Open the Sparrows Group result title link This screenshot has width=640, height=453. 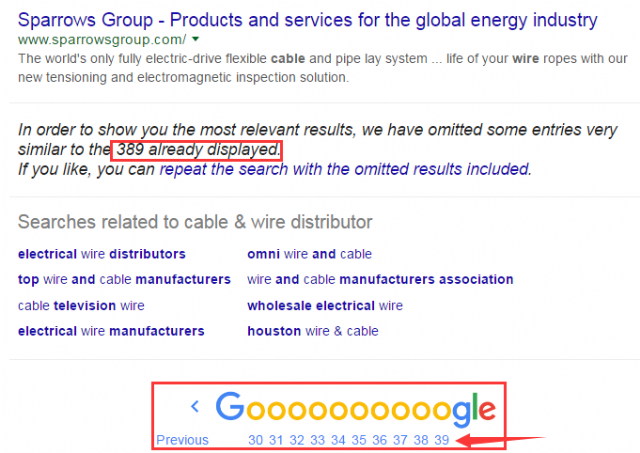pyautogui.click(x=307, y=20)
